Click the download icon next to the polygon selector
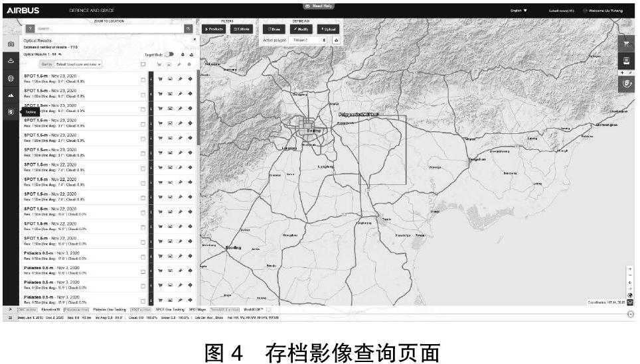640x364 pixels. click(x=336, y=40)
